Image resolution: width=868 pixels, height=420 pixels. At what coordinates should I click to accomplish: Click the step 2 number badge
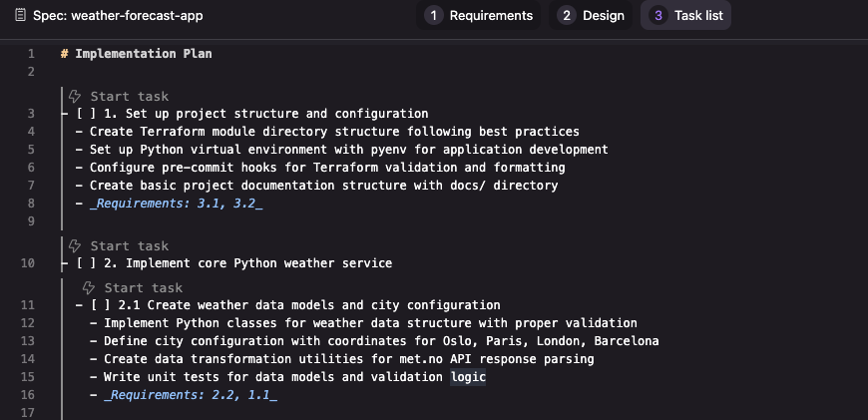coord(566,16)
